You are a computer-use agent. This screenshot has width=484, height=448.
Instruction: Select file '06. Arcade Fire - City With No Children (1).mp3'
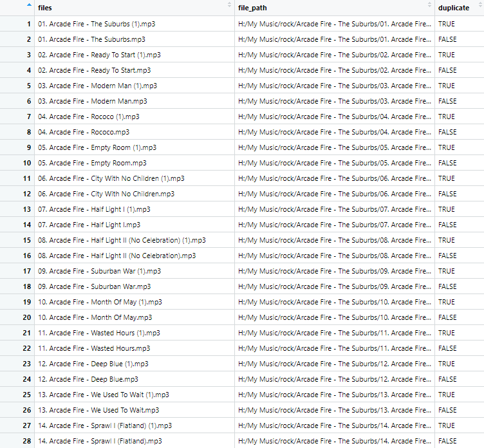point(111,178)
